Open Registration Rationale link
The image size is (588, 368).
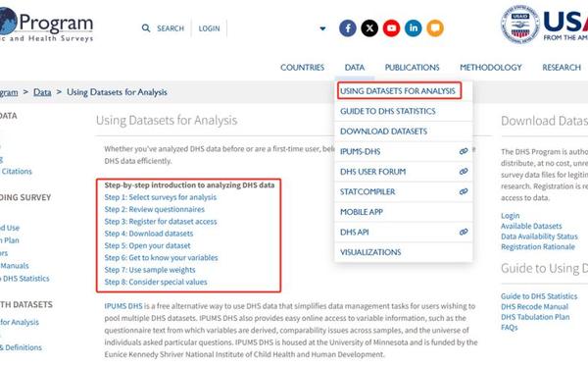(x=538, y=246)
